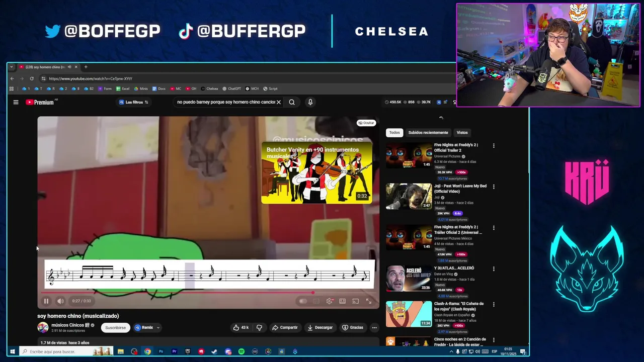The height and width of the screenshot is (362, 644).
Task: Open a new browser tab
Action: click(x=86, y=67)
